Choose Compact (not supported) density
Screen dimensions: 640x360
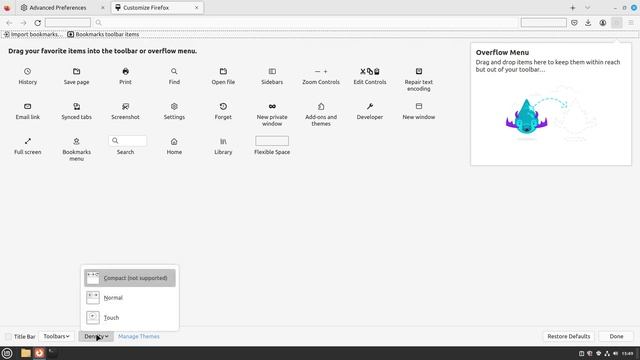coord(130,278)
